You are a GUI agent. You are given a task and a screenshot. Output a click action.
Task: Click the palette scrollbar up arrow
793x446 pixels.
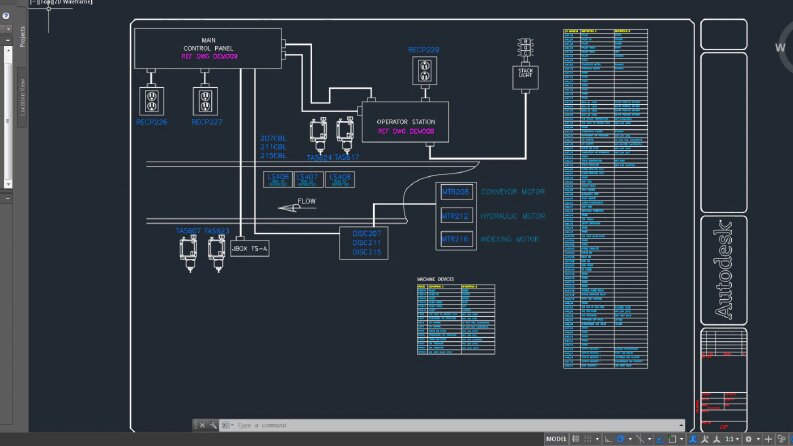8,51
